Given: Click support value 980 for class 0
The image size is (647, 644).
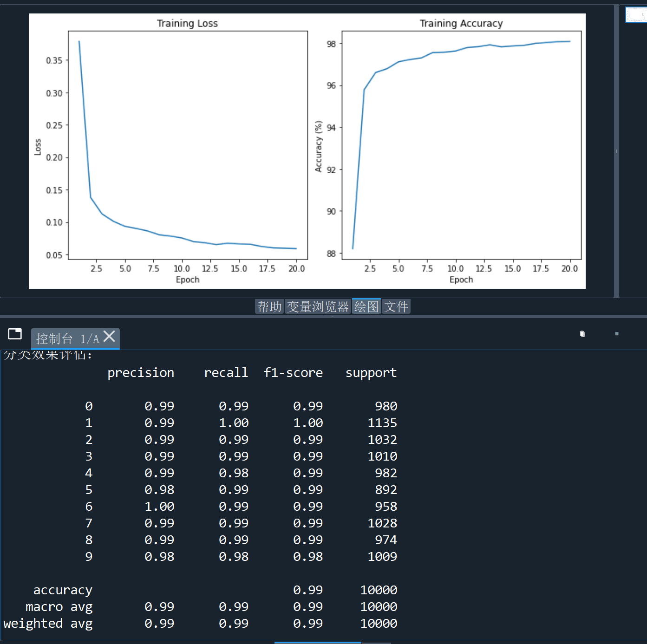Looking at the screenshot, I should [x=386, y=406].
